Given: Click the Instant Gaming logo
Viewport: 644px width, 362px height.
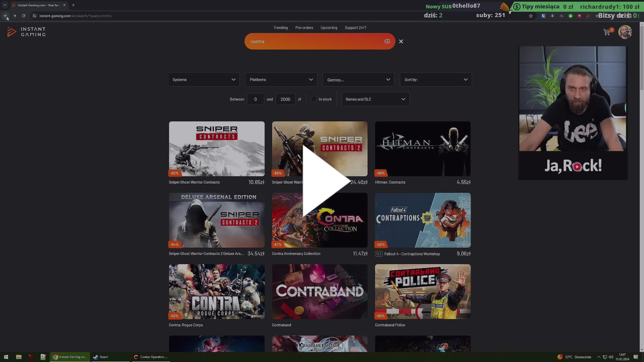Looking at the screenshot, I should [26, 32].
